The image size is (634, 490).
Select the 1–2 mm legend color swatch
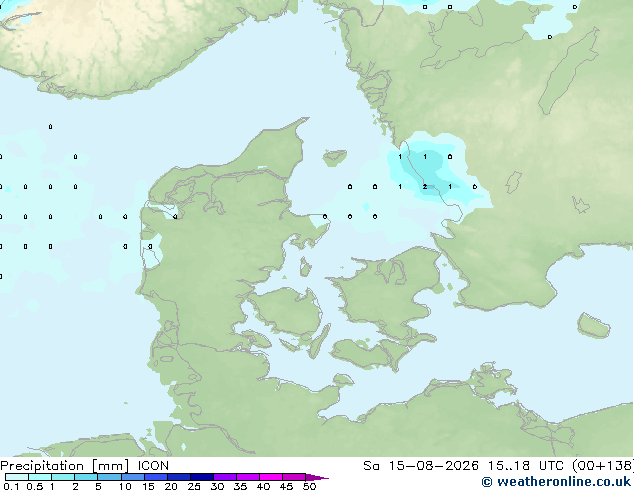pos(63,477)
